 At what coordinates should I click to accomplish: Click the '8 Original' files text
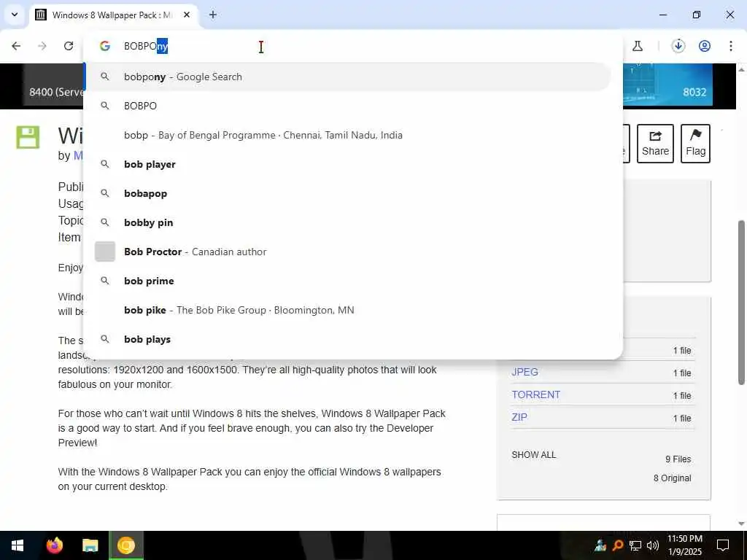click(672, 478)
